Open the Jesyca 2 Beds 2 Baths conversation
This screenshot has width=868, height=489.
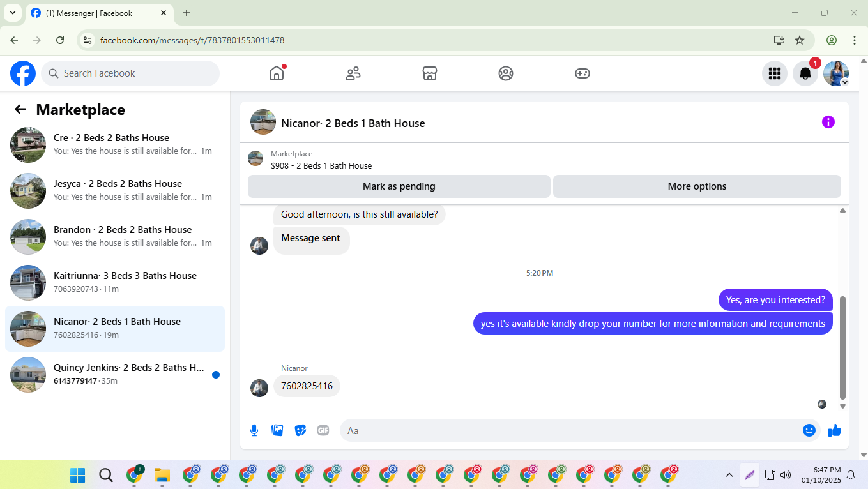[x=115, y=191]
